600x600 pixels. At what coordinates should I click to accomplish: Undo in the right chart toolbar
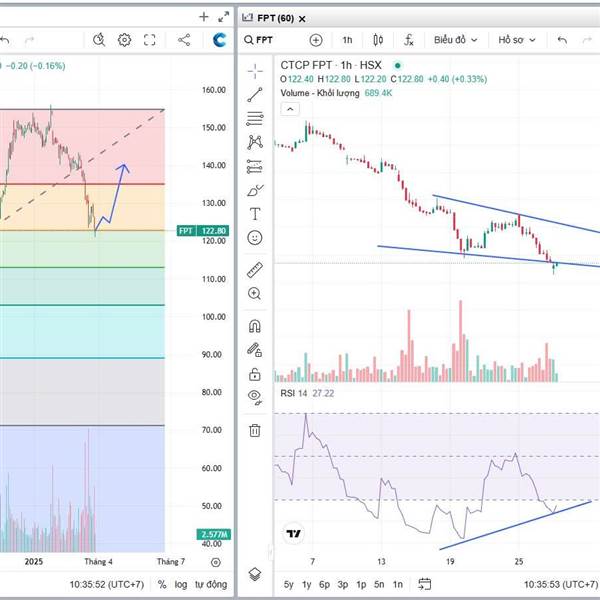562,40
